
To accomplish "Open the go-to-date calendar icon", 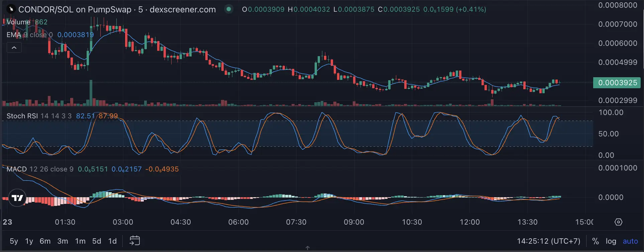I will (135, 241).
